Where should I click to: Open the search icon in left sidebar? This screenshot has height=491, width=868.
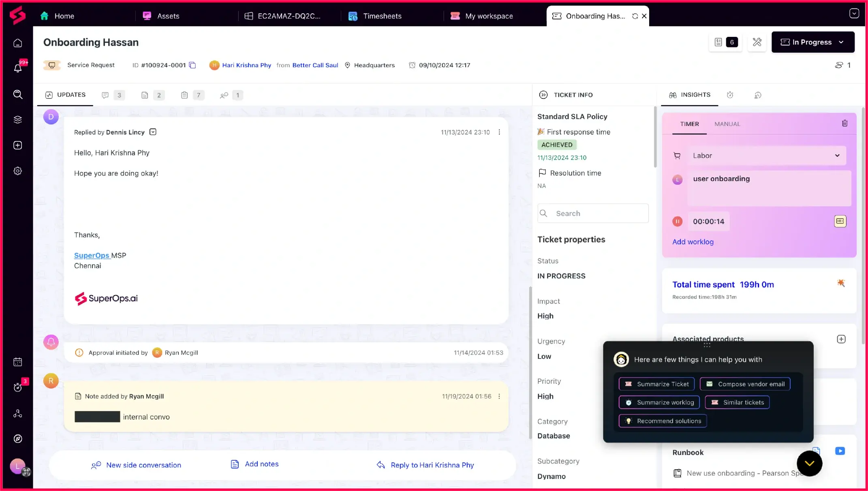pyautogui.click(x=17, y=94)
